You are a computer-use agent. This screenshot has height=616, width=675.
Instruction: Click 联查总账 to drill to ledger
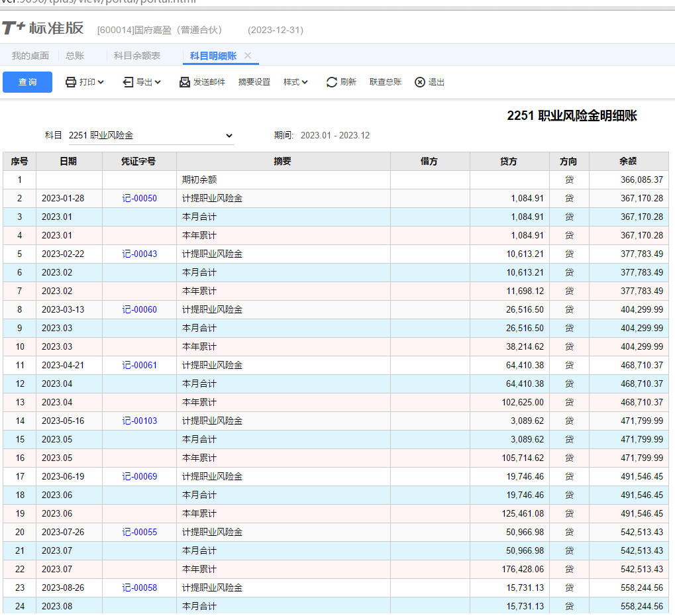coord(386,82)
